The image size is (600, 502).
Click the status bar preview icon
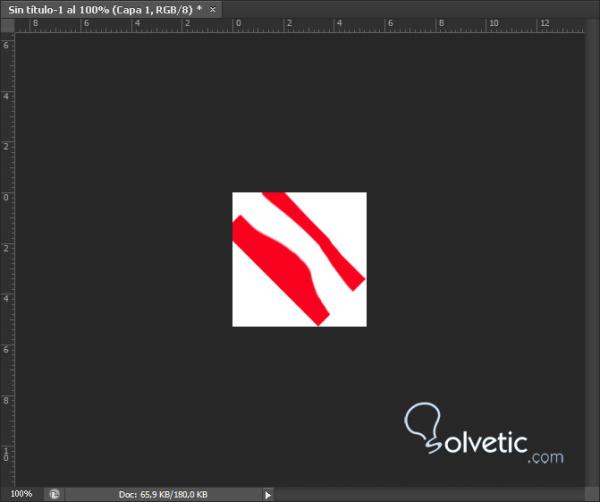point(54,494)
